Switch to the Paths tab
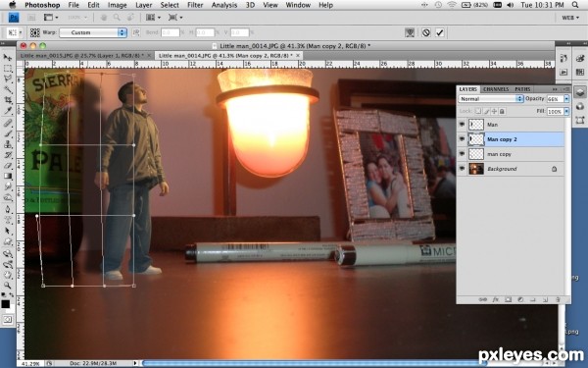Screen dimensions: 588x368 (x=522, y=89)
